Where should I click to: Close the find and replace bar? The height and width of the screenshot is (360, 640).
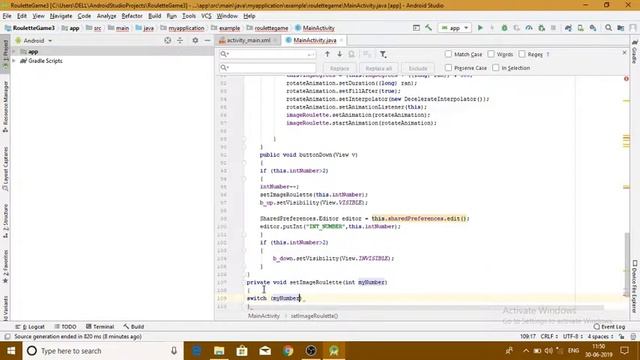pos(624,53)
